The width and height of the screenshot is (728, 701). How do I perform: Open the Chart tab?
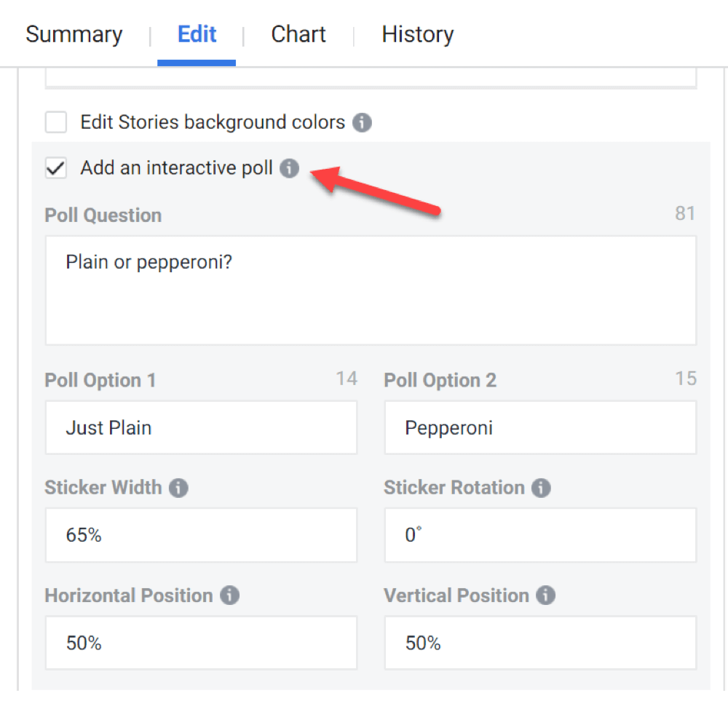pyautogui.click(x=298, y=34)
